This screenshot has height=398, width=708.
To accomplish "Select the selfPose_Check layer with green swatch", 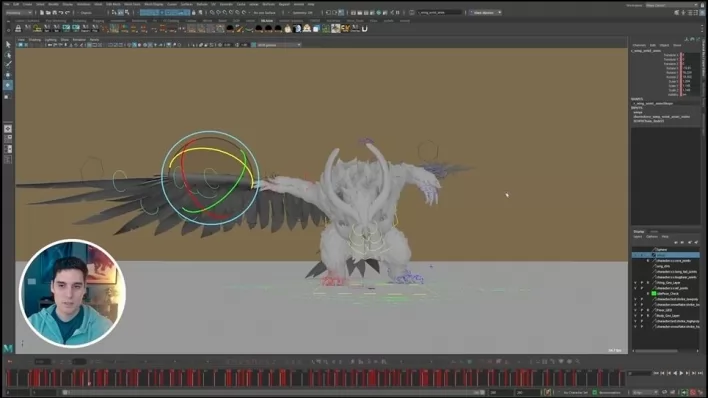I will click(x=666, y=294).
